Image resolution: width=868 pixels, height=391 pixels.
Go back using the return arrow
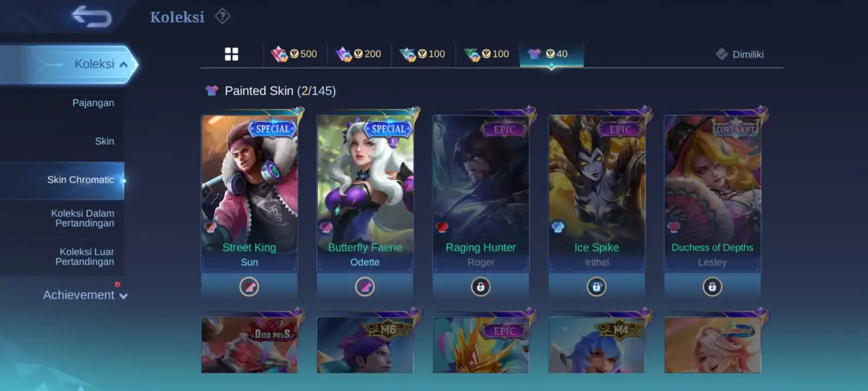[92, 16]
